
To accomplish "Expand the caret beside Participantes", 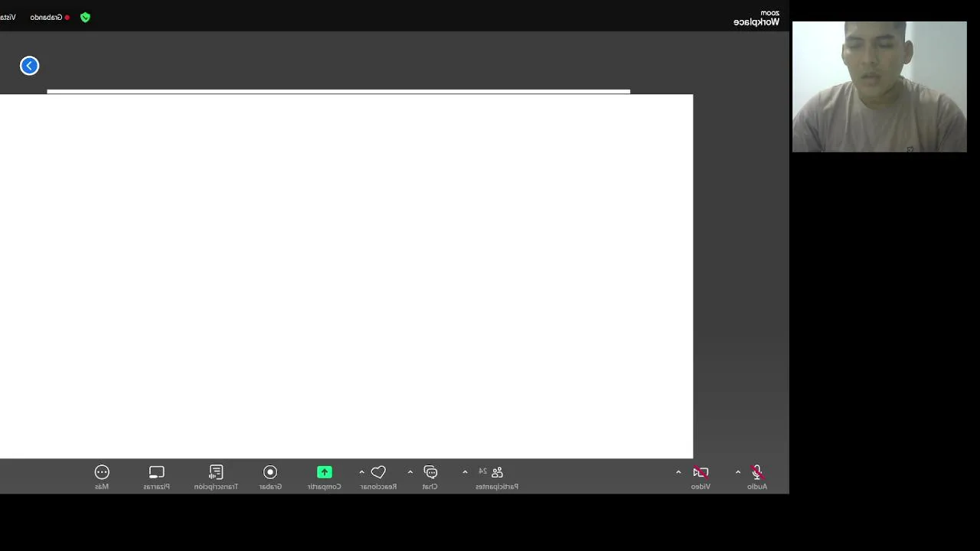I will (x=465, y=472).
